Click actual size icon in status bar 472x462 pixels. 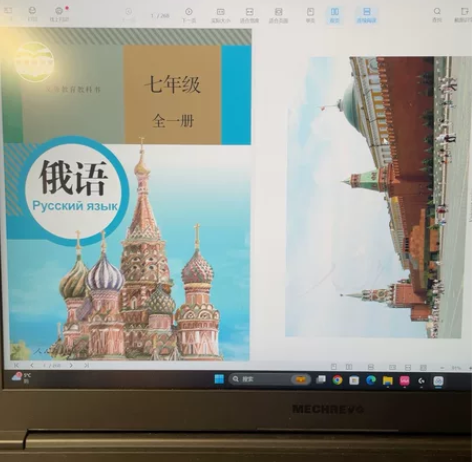(x=392, y=367)
